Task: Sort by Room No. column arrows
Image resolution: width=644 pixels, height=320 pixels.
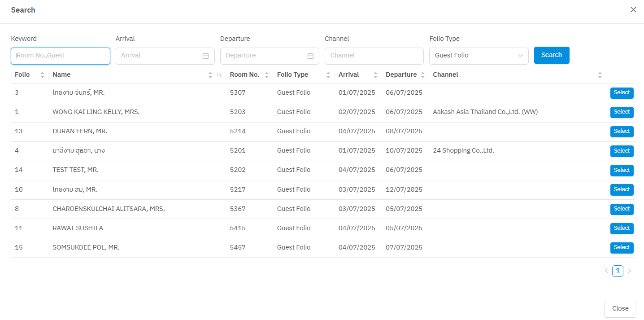Action: pyautogui.click(x=267, y=75)
